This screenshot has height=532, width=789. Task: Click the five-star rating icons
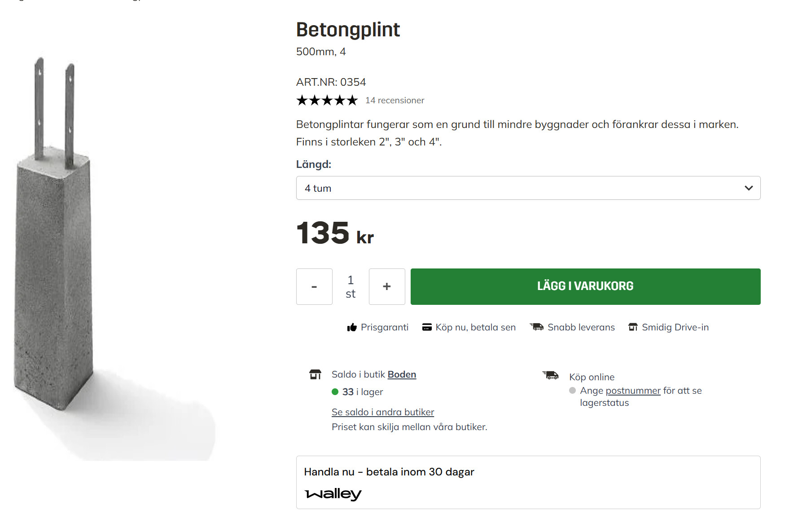pos(327,100)
